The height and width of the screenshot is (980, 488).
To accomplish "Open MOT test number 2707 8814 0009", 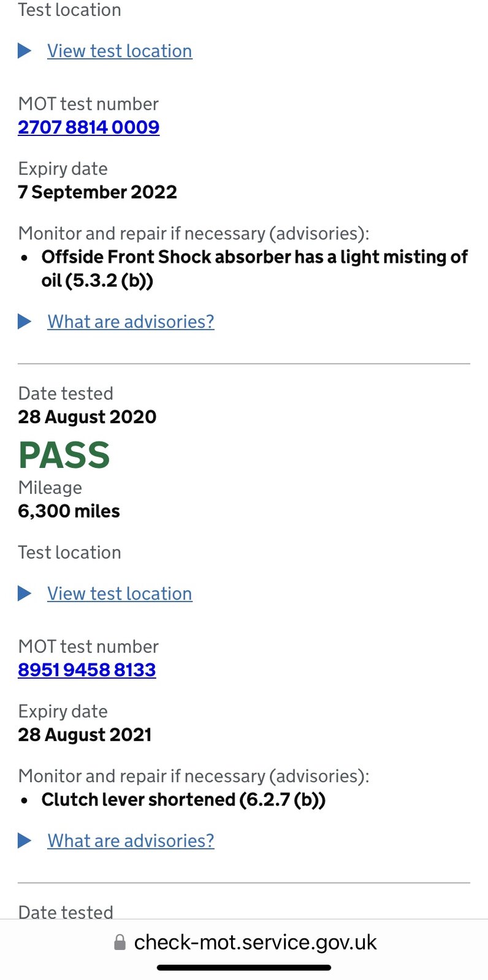I will (89, 127).
